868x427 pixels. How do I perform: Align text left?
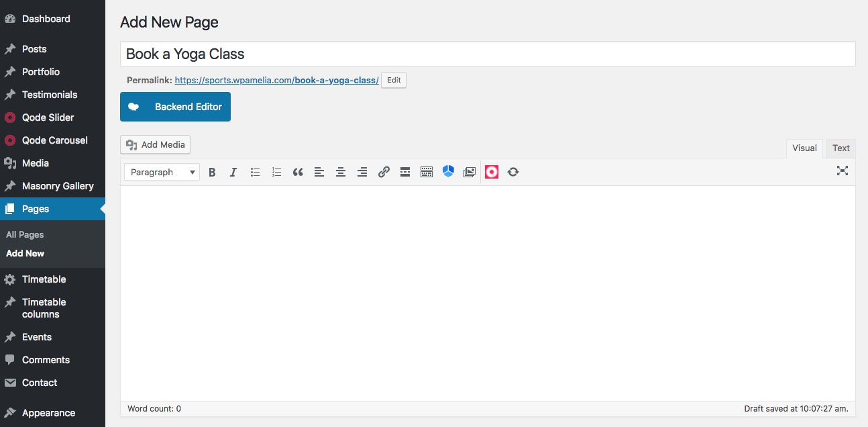(319, 172)
